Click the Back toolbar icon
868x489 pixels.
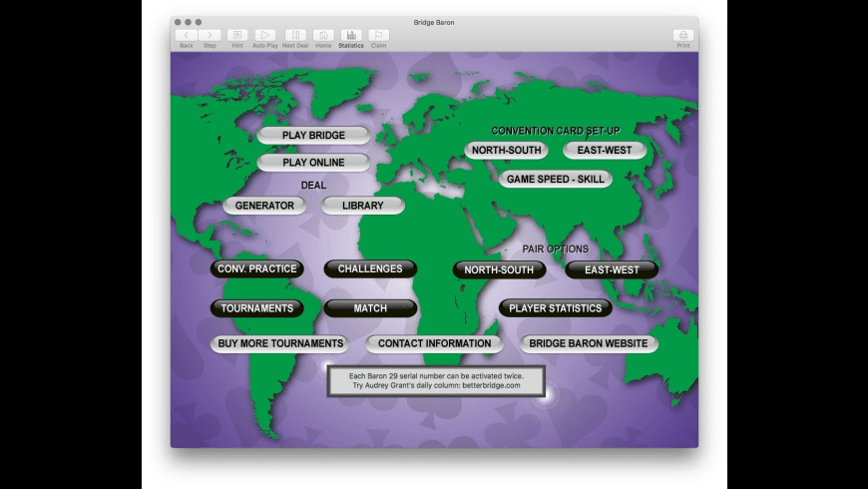click(x=186, y=36)
